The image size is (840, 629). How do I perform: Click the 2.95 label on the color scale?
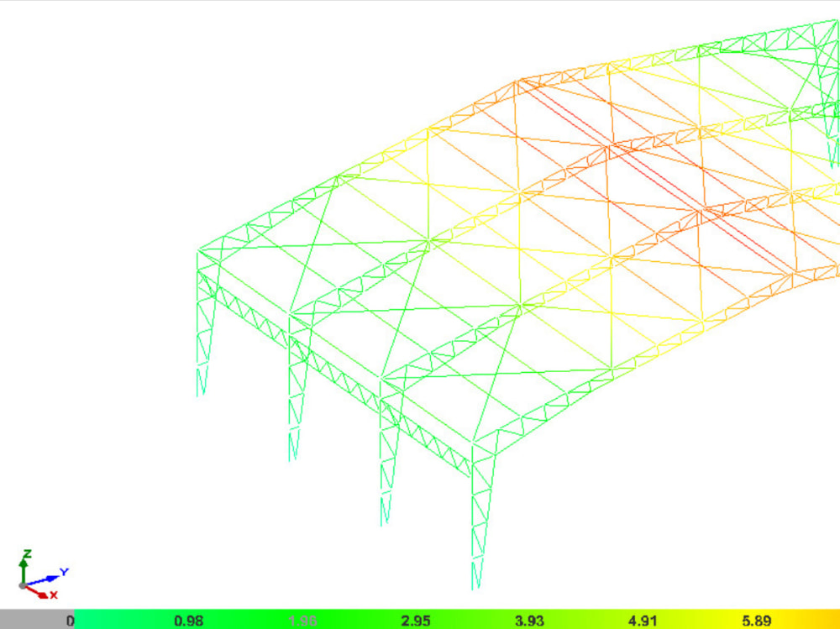(415, 621)
